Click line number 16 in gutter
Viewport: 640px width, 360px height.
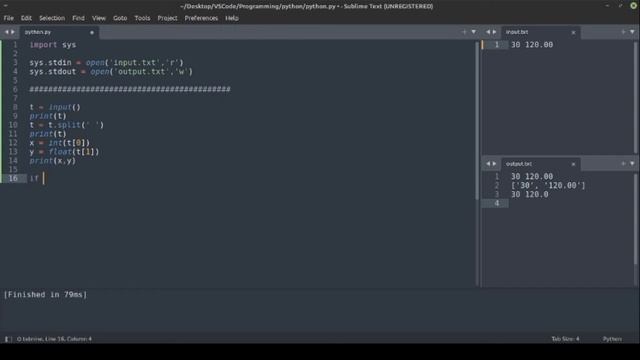pyautogui.click(x=13, y=178)
